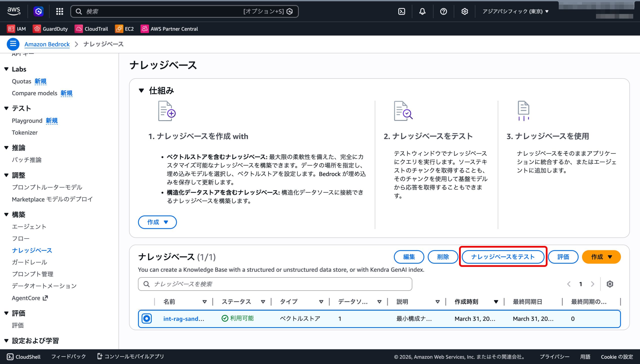Image resolution: width=640 pixels, height=364 pixels.
Task: Collapse the 仕組み section
Action: pos(141,90)
